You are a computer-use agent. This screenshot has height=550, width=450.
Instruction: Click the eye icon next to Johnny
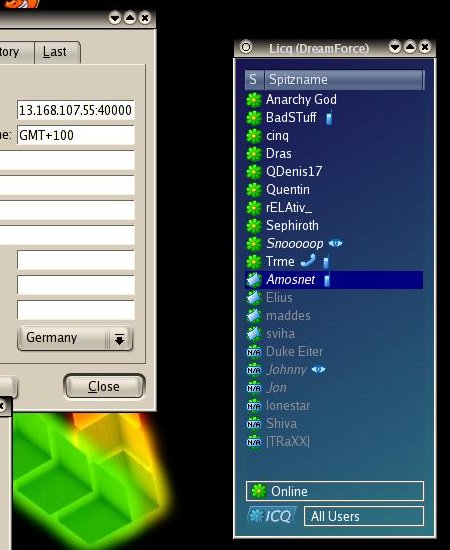coord(318,369)
